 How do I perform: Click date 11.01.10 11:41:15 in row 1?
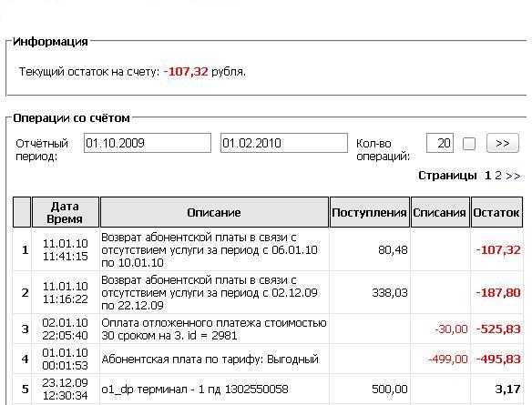(x=66, y=249)
